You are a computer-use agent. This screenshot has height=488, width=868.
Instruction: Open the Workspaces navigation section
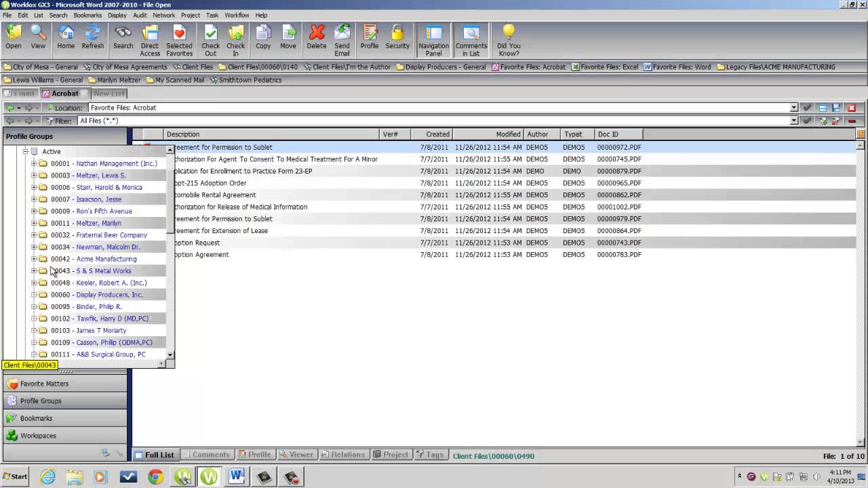(x=38, y=436)
